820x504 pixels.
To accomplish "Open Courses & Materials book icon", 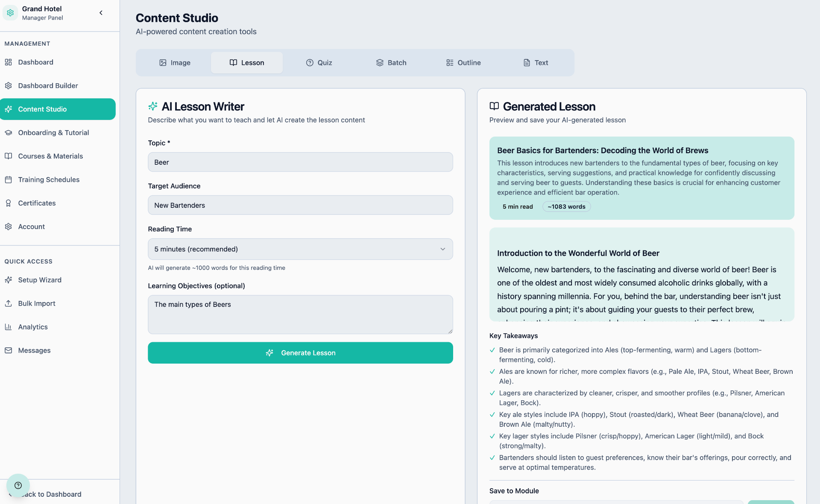I will tap(9, 156).
